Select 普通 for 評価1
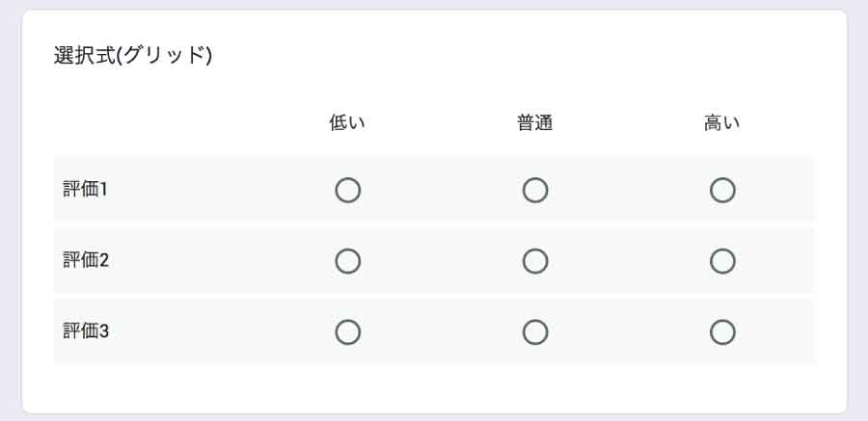 coord(535,191)
